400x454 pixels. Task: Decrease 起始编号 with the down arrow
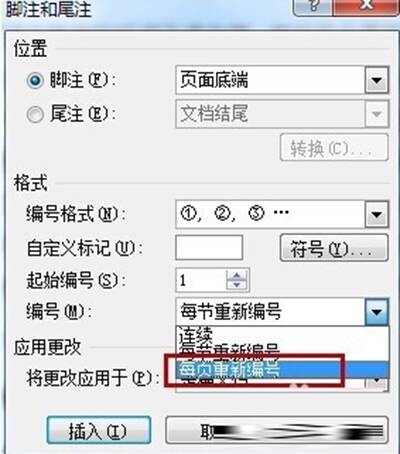[237, 285]
